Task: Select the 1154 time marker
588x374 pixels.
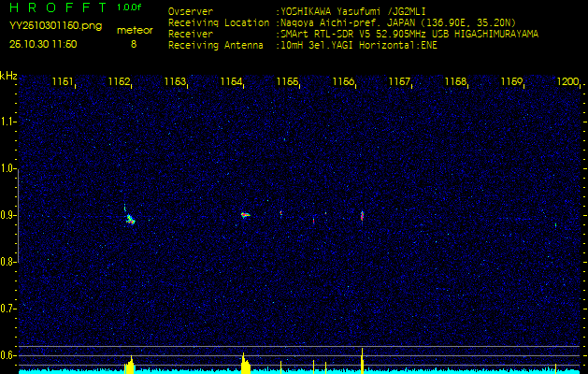Action: click(232, 82)
